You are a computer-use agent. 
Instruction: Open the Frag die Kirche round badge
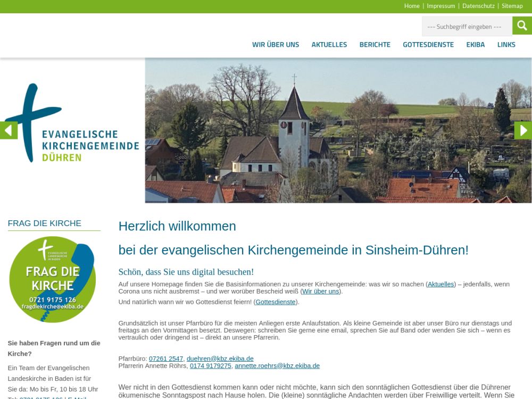pyautogui.click(x=53, y=279)
